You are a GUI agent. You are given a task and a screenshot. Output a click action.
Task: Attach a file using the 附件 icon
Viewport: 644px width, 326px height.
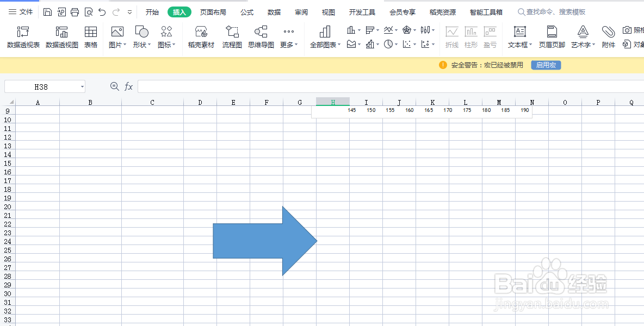[608, 37]
